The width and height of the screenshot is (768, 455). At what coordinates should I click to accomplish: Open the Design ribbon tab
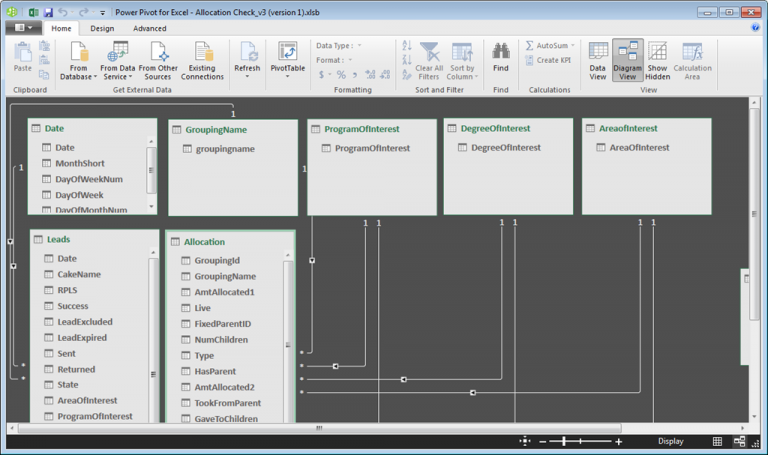point(102,28)
